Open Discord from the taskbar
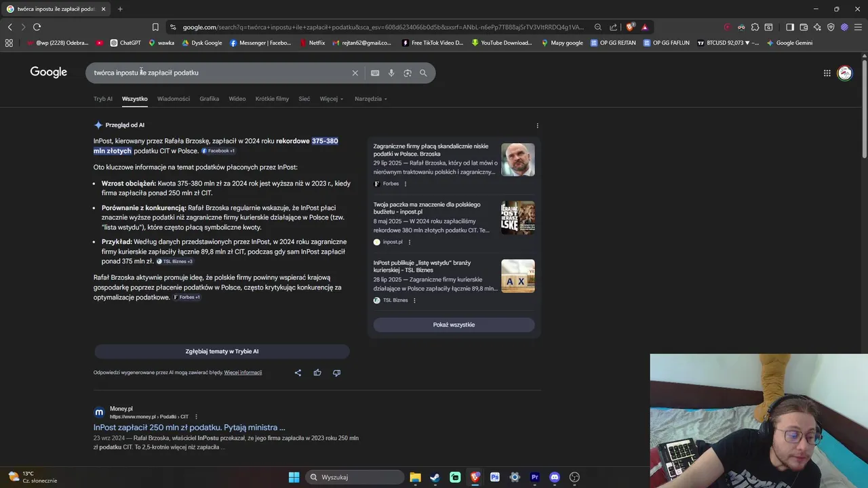Image resolution: width=868 pixels, height=488 pixels. click(x=555, y=477)
